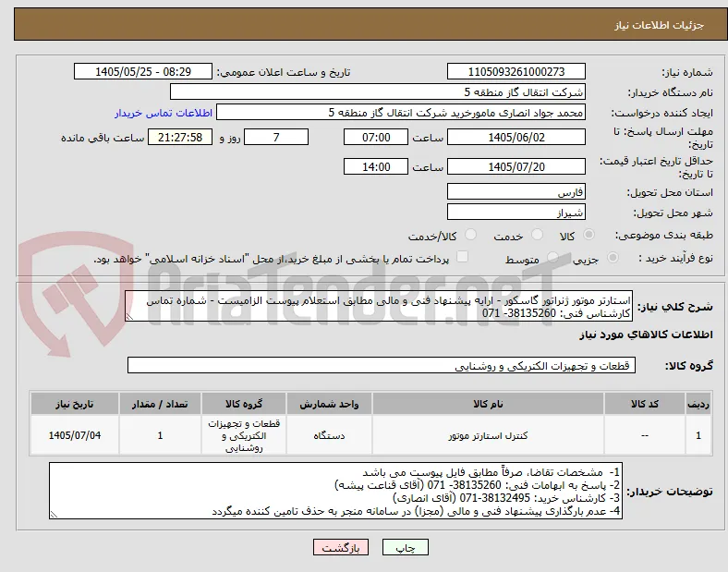Click the نوع فرآیند خرید label
728x572 pixels.
coord(675,258)
